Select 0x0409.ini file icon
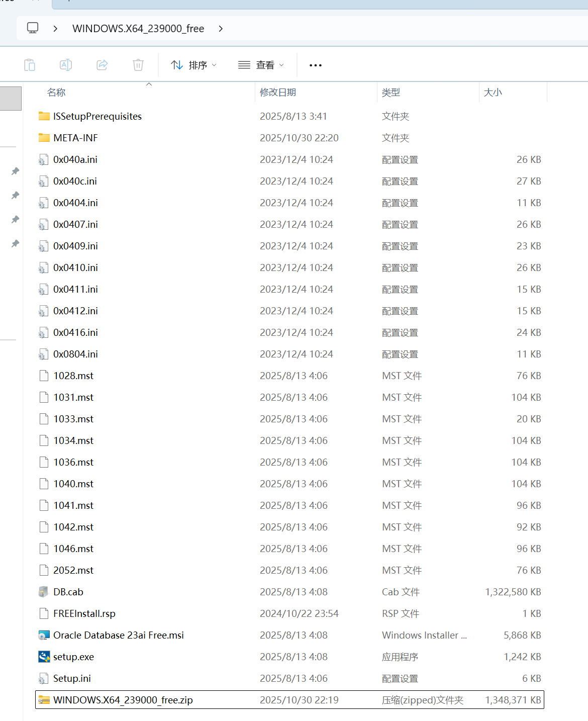588x721 pixels. (44, 246)
